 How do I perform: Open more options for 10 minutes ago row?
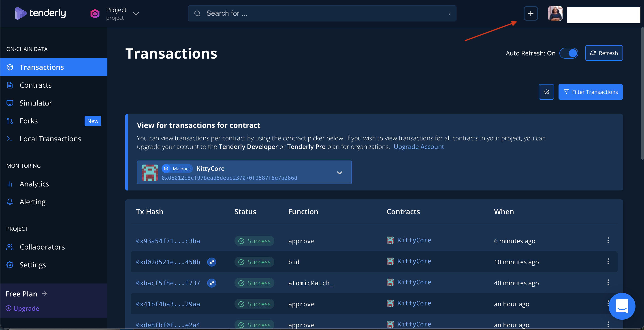[x=608, y=262]
